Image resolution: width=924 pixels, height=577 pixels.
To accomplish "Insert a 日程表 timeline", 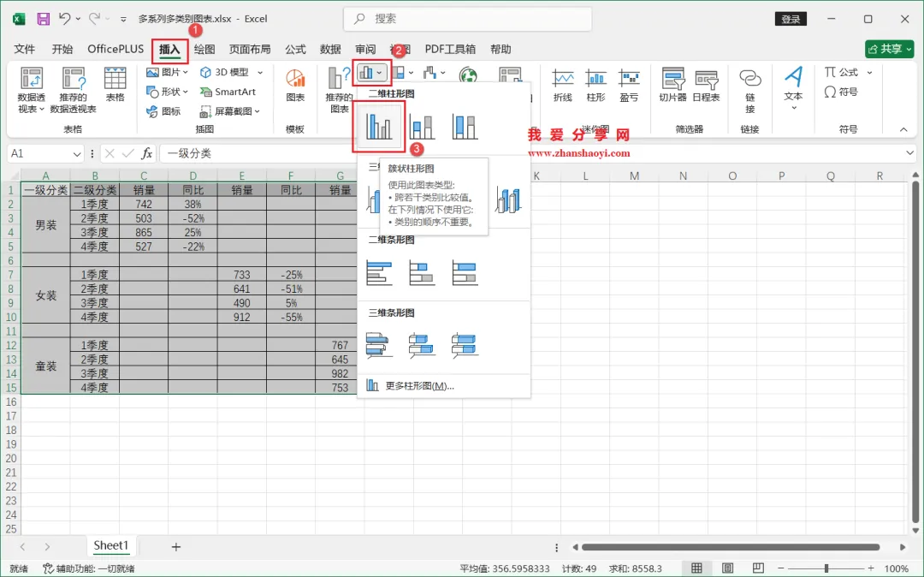I will [705, 86].
